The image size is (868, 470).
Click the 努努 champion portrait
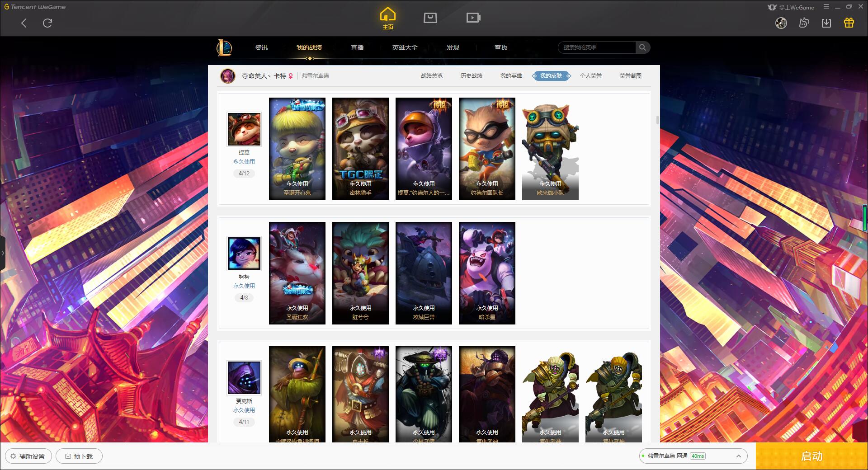coord(244,254)
